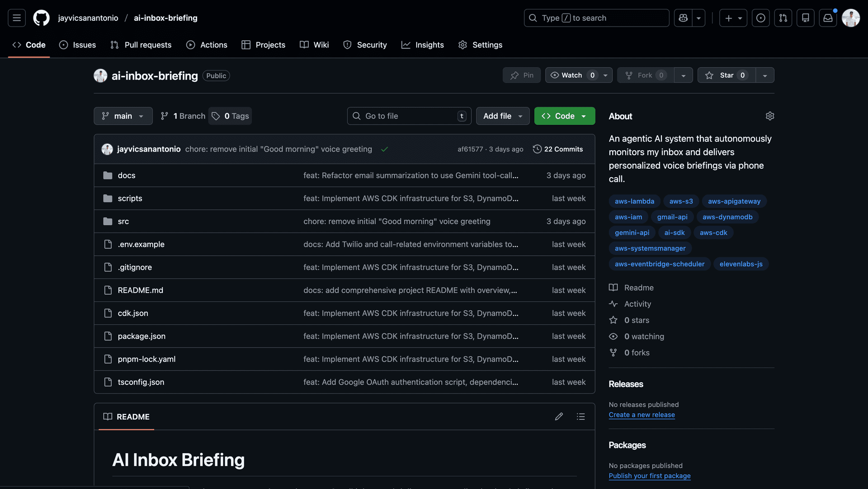Click the Go to file search field
Viewport: 868px width, 489px height.
[408, 116]
